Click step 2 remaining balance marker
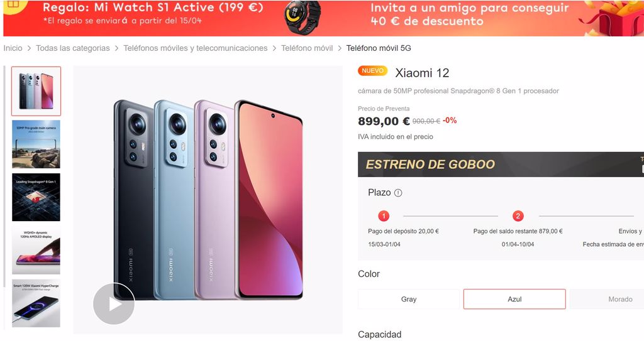Viewport: 644px width, 341px height. [x=518, y=216]
